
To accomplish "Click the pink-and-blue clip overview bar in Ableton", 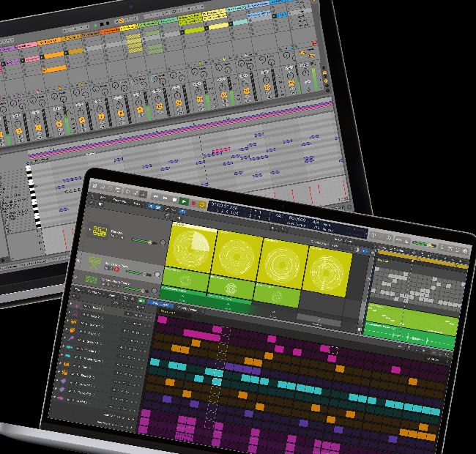I will click(180, 130).
